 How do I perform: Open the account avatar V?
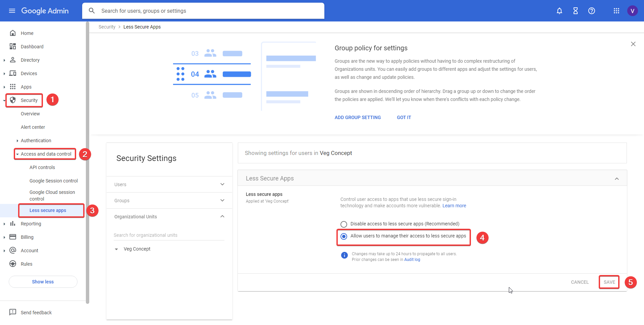pyautogui.click(x=633, y=11)
